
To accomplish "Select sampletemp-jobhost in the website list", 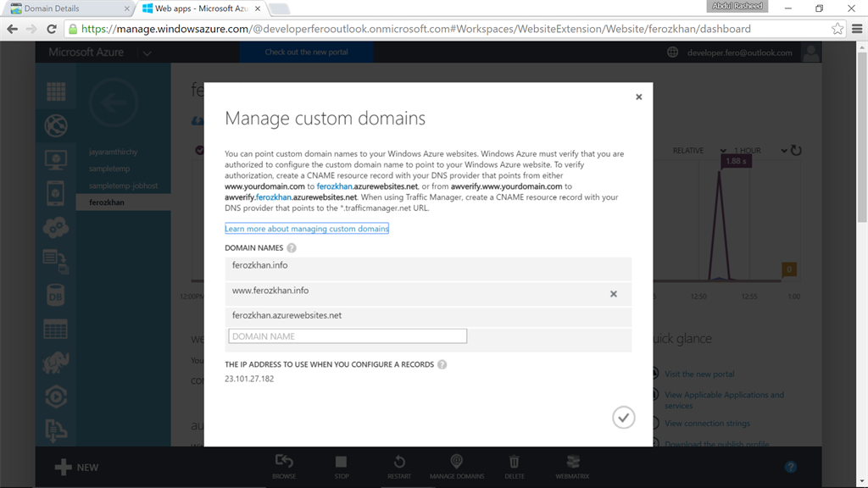I will coord(124,186).
